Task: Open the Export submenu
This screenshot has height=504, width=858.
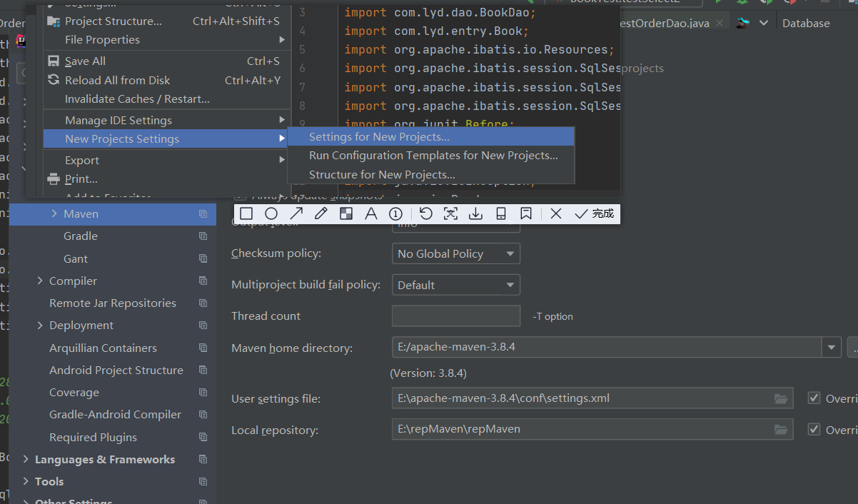Action: [x=167, y=160]
